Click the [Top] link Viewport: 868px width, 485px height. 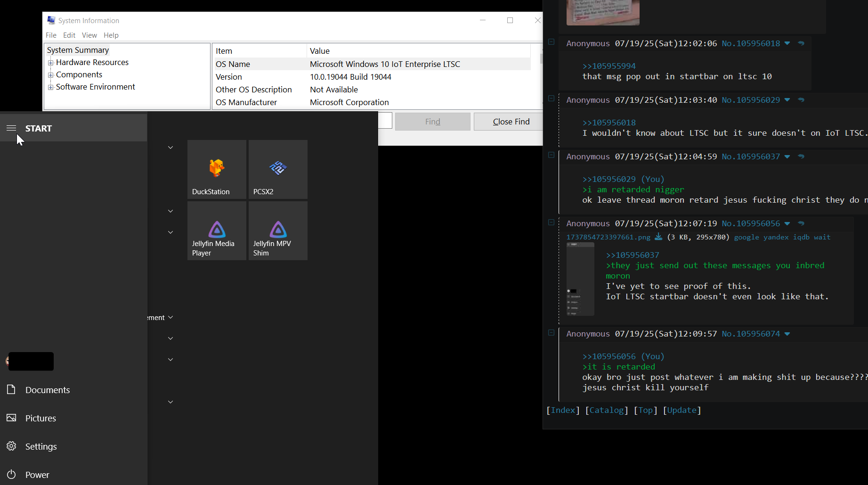click(x=646, y=410)
